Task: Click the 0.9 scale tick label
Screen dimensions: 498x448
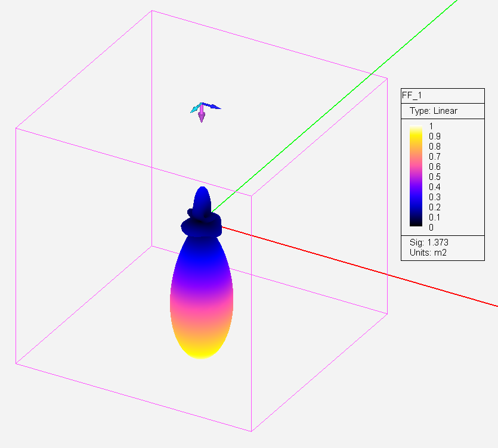Action: point(434,136)
